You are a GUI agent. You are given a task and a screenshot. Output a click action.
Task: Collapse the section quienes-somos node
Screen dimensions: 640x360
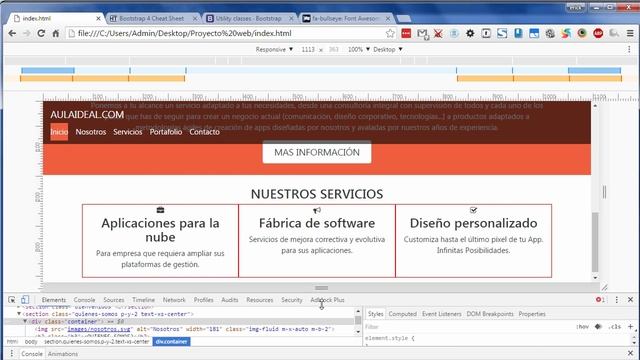pyautogui.click(x=19, y=314)
